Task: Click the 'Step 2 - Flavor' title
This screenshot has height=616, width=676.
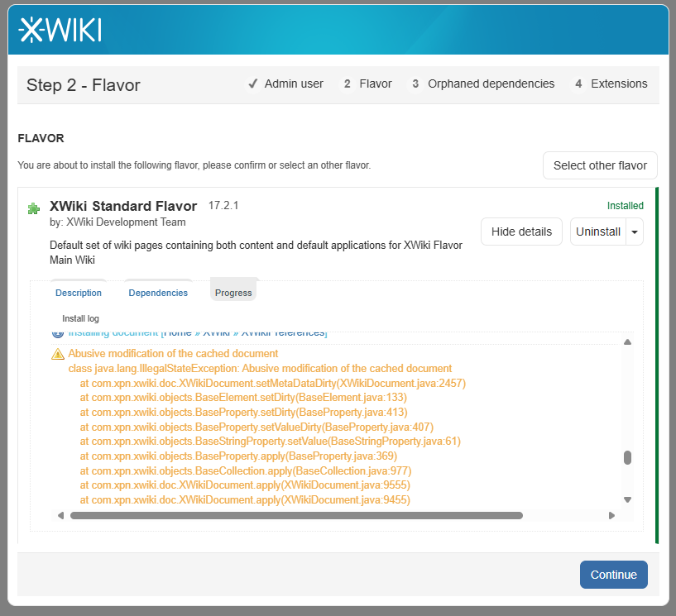Action: click(84, 85)
